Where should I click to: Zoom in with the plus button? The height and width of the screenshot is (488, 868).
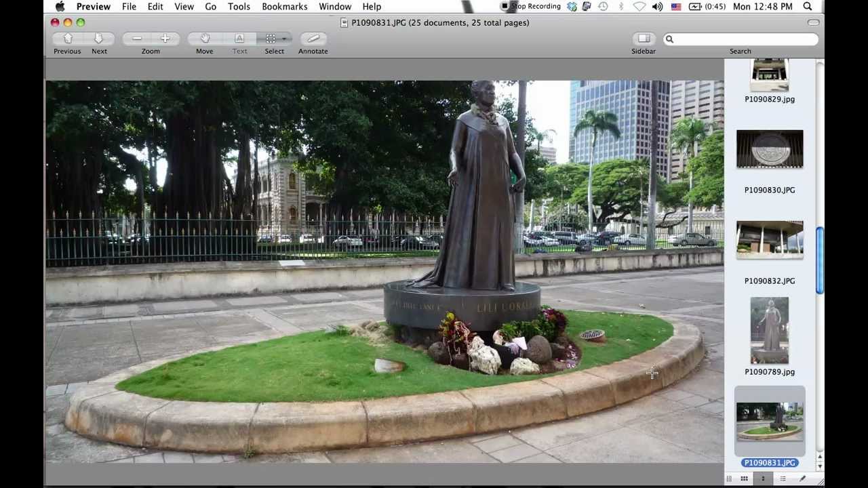coord(165,39)
